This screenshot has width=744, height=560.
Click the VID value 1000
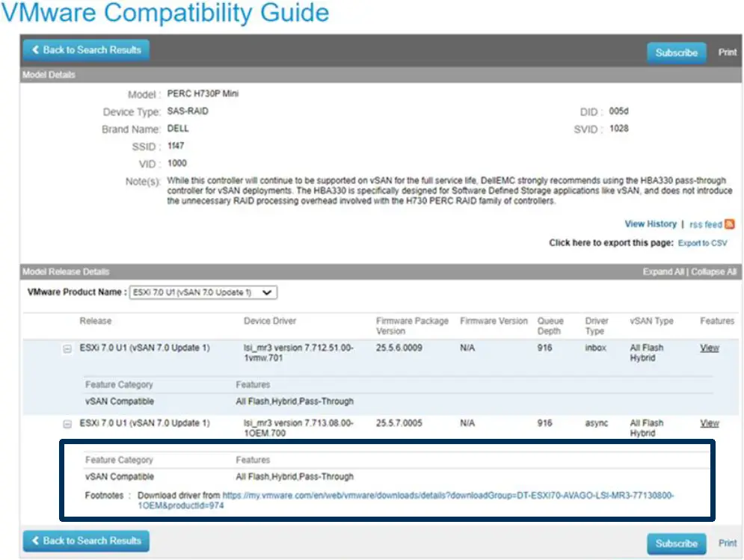click(177, 163)
